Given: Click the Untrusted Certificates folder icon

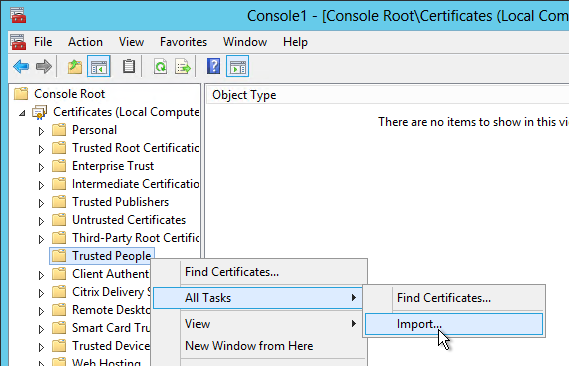Looking at the screenshot, I should tap(59, 220).
